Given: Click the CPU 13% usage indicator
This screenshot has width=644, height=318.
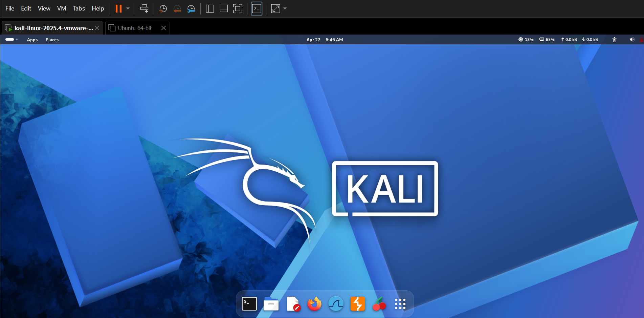Looking at the screenshot, I should (x=526, y=40).
